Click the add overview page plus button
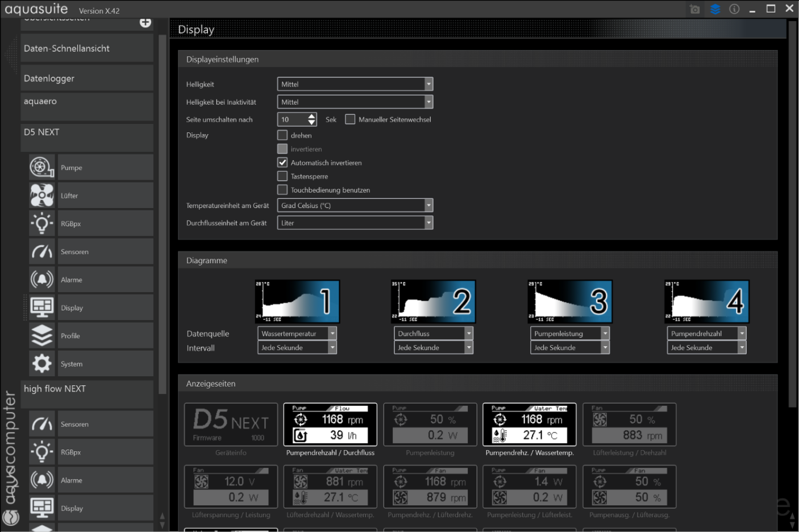 tap(145, 22)
